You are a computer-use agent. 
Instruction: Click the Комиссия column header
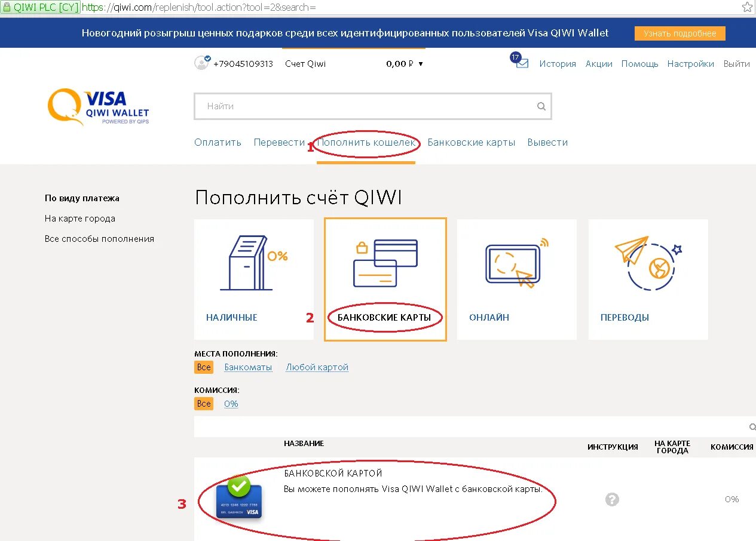[731, 447]
